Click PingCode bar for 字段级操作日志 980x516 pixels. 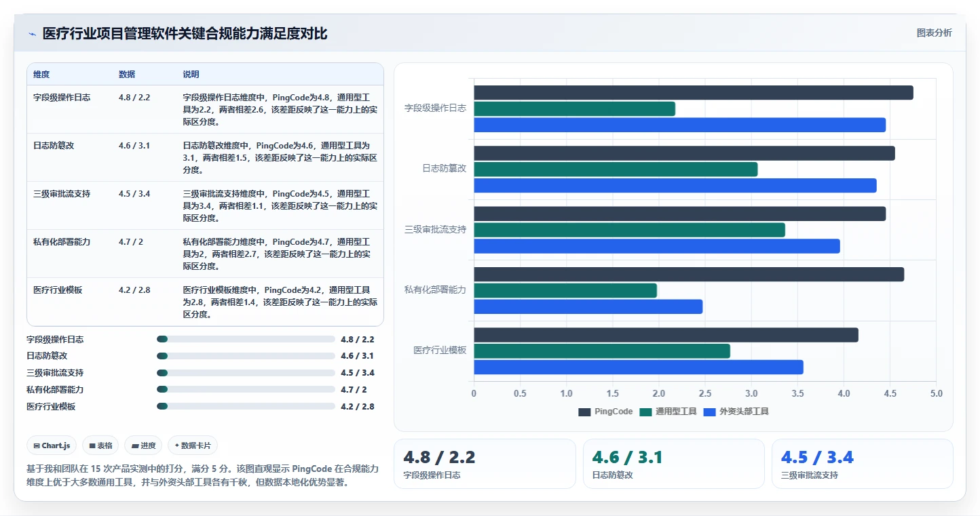tap(694, 93)
